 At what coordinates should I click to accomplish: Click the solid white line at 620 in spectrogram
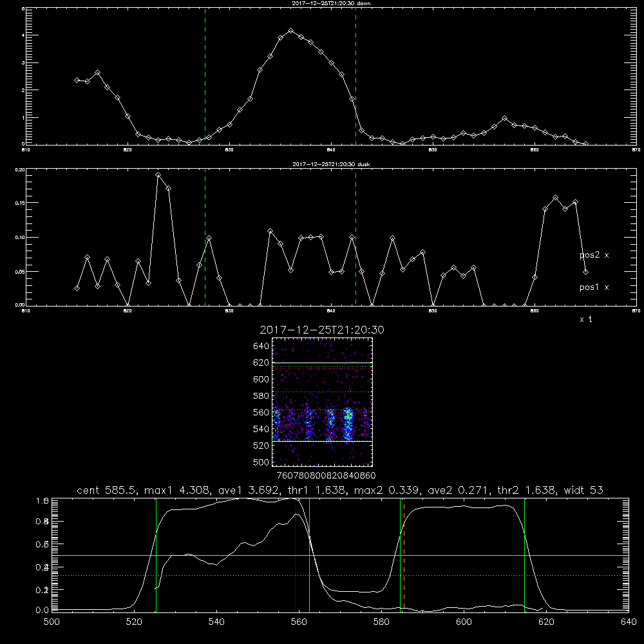[323, 363]
